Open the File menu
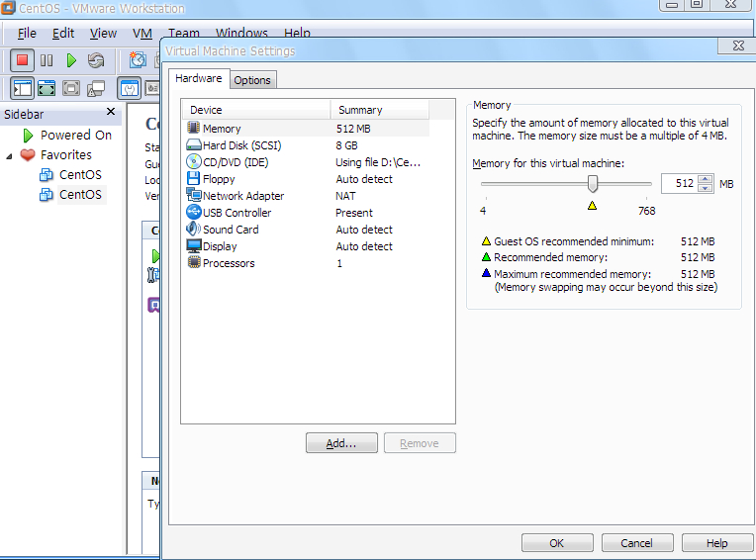756x560 pixels. (x=27, y=34)
